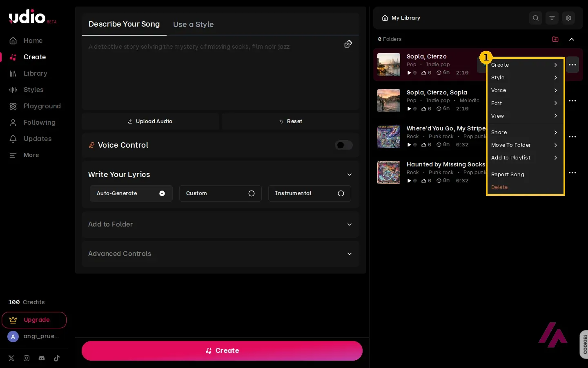This screenshot has height=368, width=588.
Task: Open Styles in the sidebar
Action: pos(27,90)
